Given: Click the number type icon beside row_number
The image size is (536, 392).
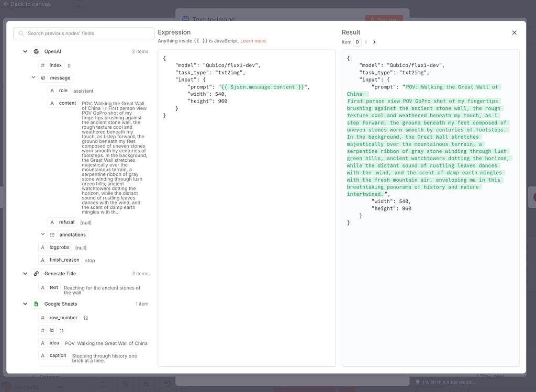Looking at the screenshot, I should point(42,318).
